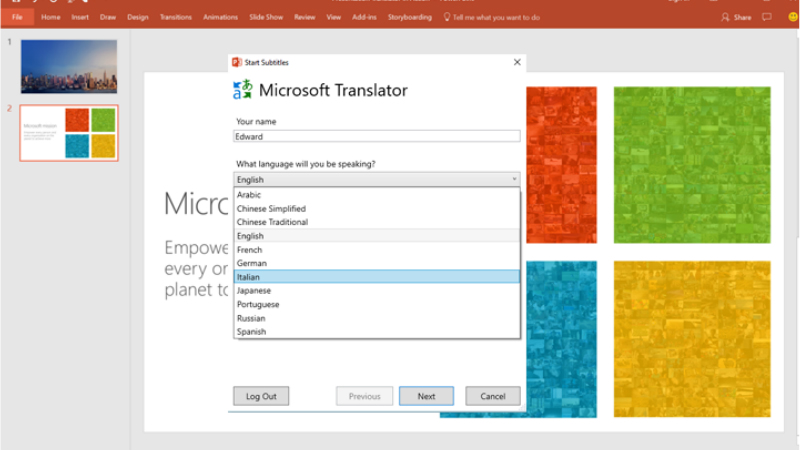Open the Insert ribbon tab

[80, 17]
